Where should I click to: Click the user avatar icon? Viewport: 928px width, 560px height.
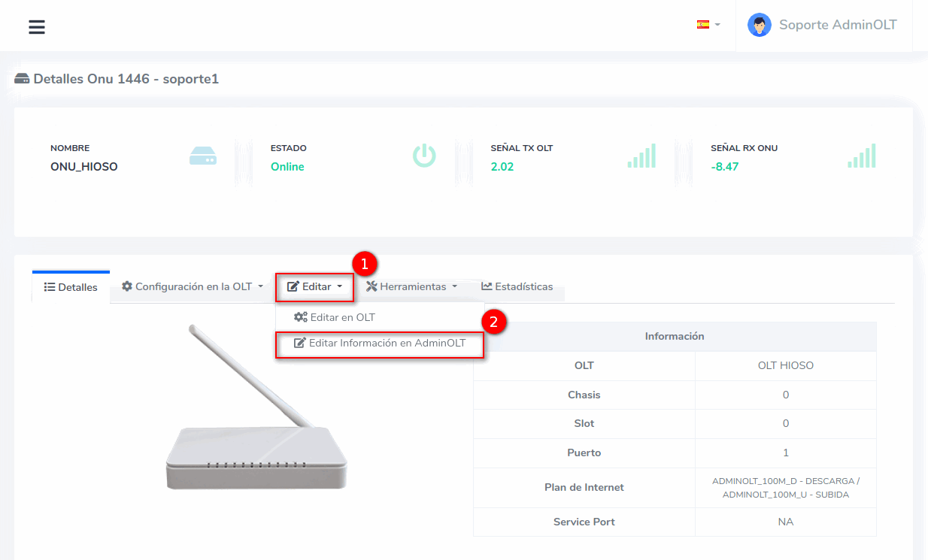click(x=759, y=25)
